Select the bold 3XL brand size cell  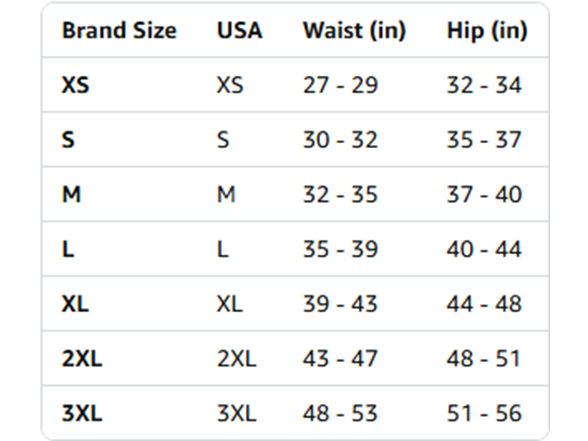tap(82, 413)
